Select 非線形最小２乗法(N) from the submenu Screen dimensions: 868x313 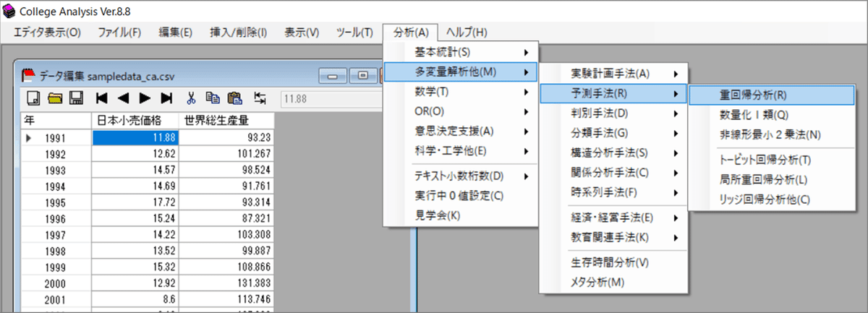pos(772,134)
